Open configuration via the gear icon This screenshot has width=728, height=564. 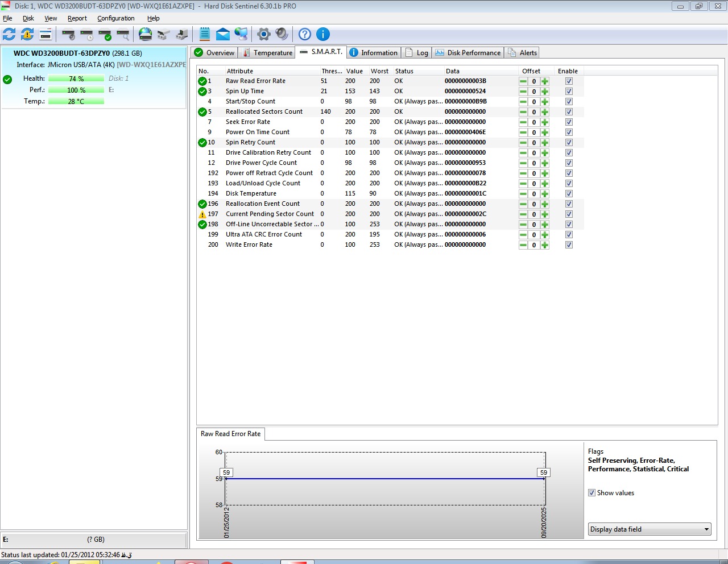click(263, 34)
